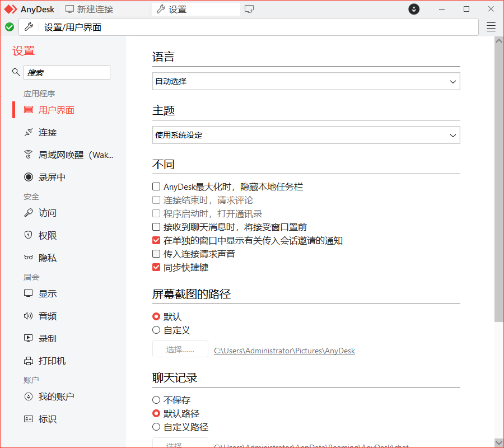Open 标识 settings page

point(48,419)
